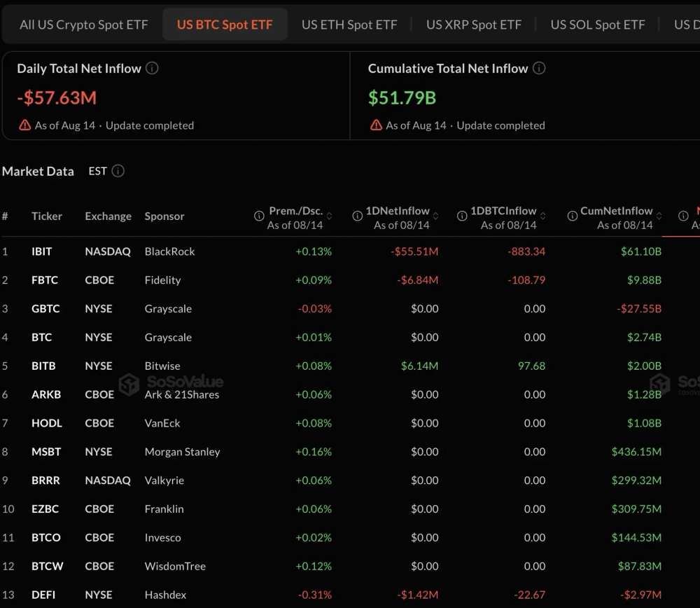Click the MSBT ticker cell
Viewport: 700px width, 608px height.
pyautogui.click(x=46, y=452)
